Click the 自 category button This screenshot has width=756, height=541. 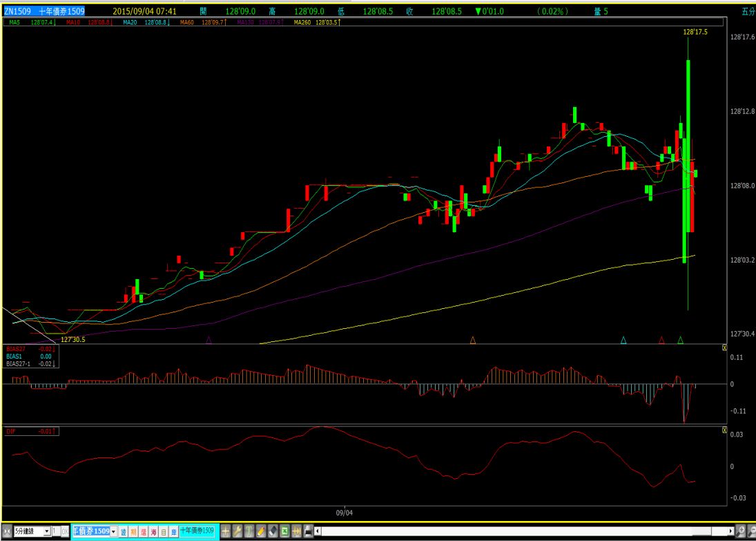[x=164, y=531]
